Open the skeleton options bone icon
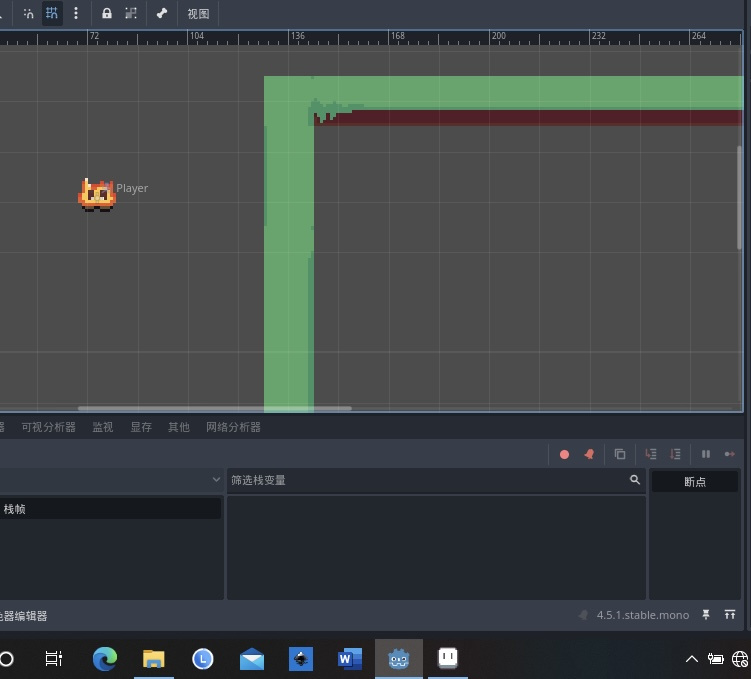This screenshot has height=679, width=751. [x=161, y=13]
